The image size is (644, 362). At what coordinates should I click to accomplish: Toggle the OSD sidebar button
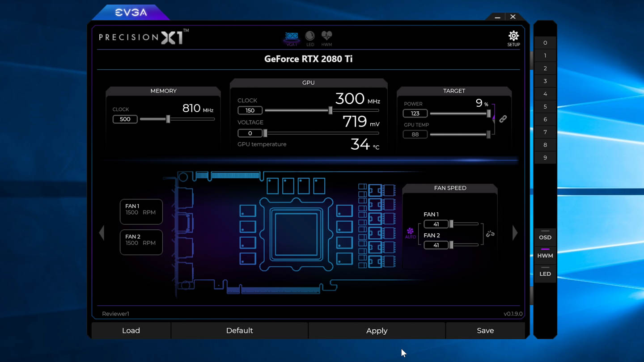pyautogui.click(x=545, y=237)
